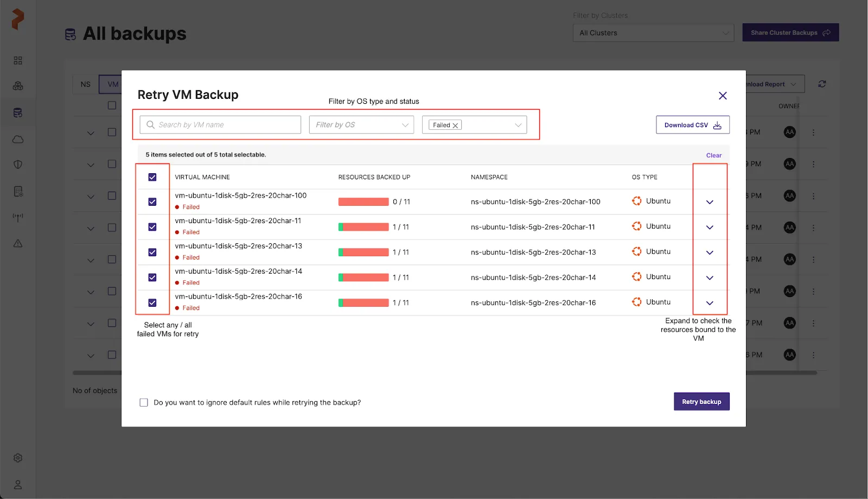Open the alerts warning triangle icon
The height and width of the screenshot is (499, 868).
click(x=18, y=243)
